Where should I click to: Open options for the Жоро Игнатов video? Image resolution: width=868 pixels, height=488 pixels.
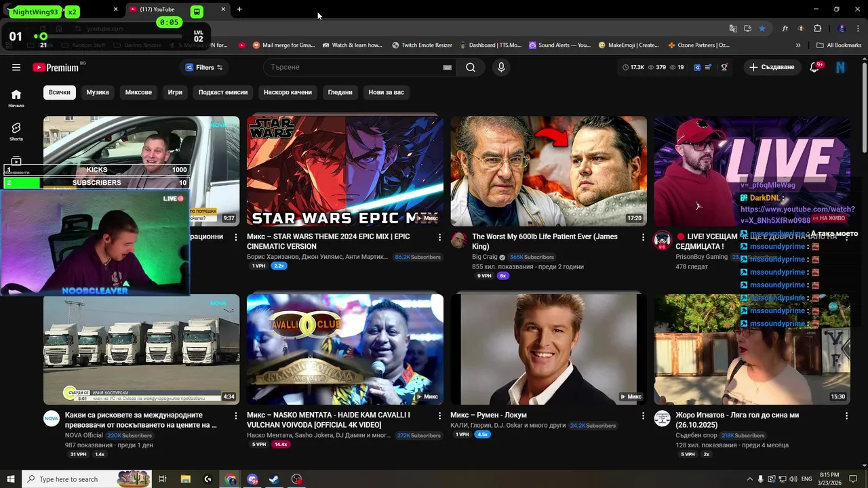point(846,415)
